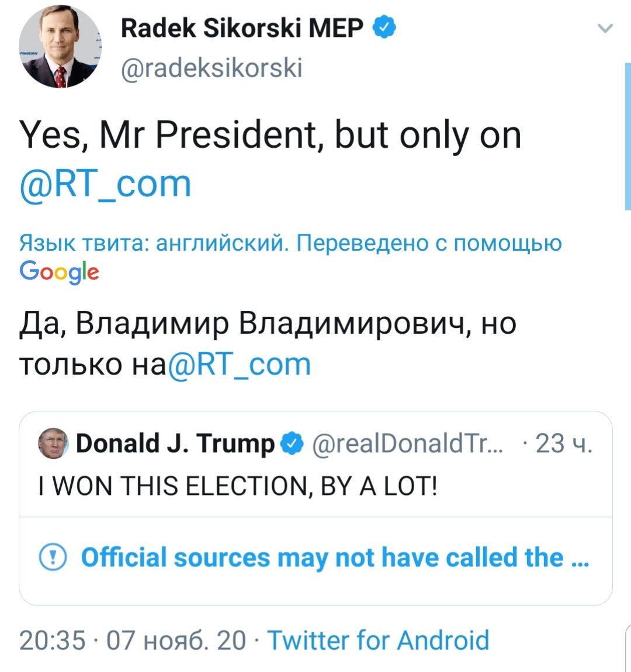Click the Google logo under translation notice
631x672 pixels.
pos(59,272)
